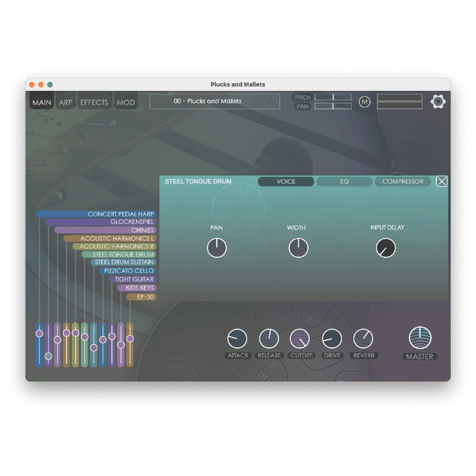Screen dimensions: 476x476
Task: Click the Tight Guitar volume fader
Action: click(x=112, y=345)
